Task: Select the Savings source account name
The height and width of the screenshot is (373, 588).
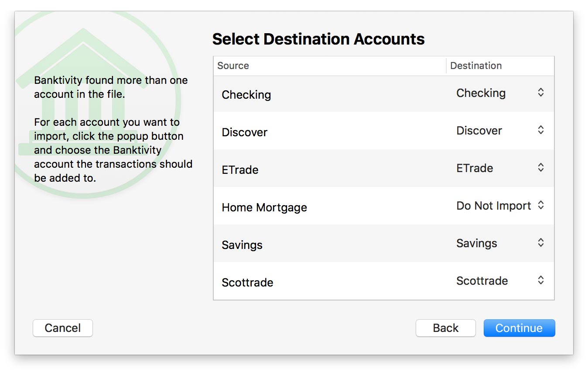Action: click(x=242, y=245)
